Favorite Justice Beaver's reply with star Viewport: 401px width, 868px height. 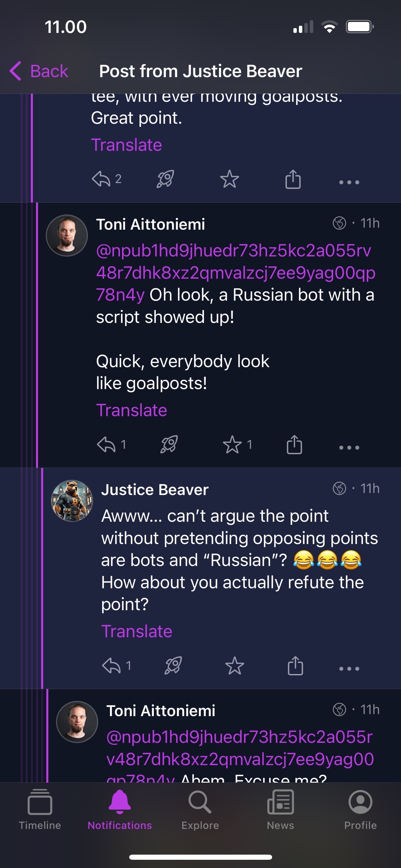(234, 666)
